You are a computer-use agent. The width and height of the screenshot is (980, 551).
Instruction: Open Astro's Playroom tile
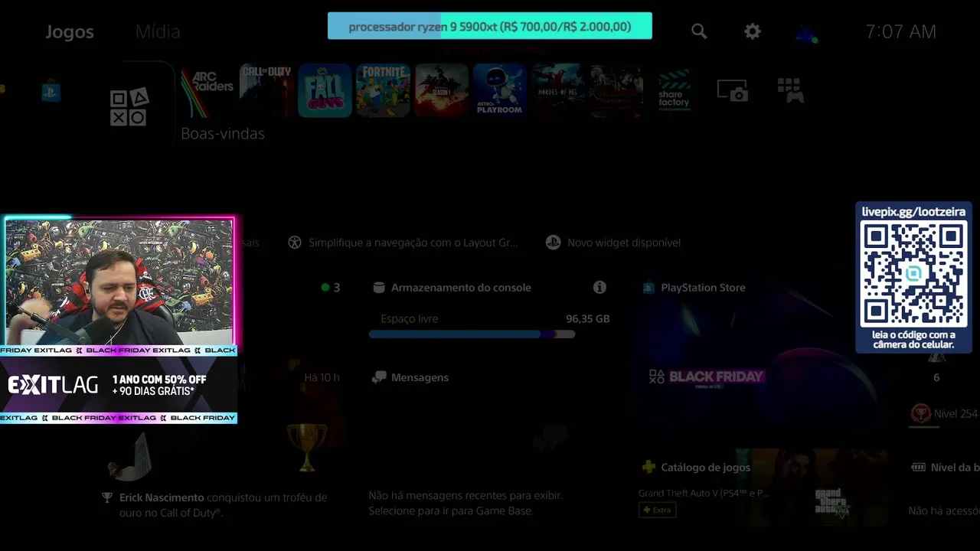[500, 90]
